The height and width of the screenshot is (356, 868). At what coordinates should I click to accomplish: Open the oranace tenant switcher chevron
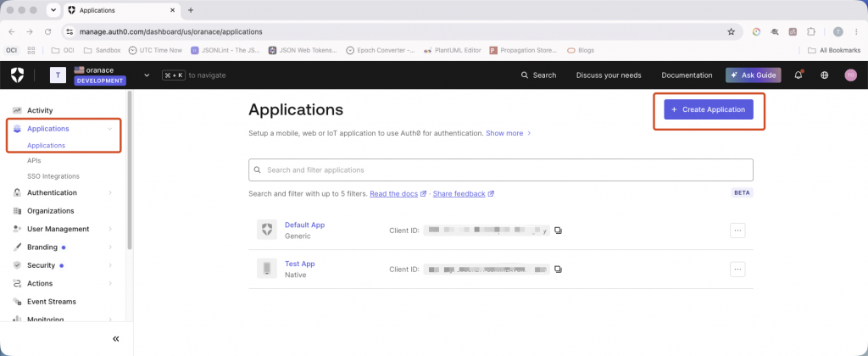(x=147, y=75)
